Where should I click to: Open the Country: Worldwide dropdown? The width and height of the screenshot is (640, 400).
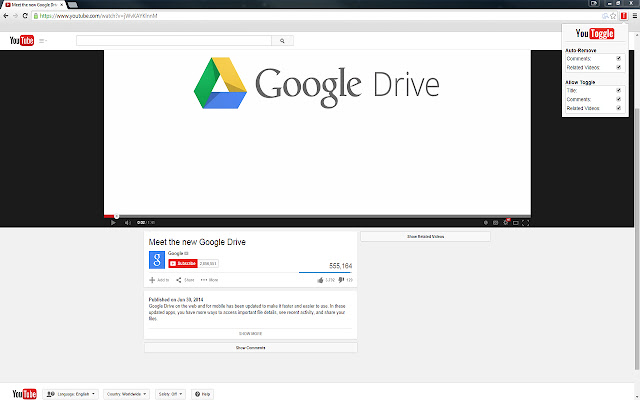pyautogui.click(x=126, y=394)
